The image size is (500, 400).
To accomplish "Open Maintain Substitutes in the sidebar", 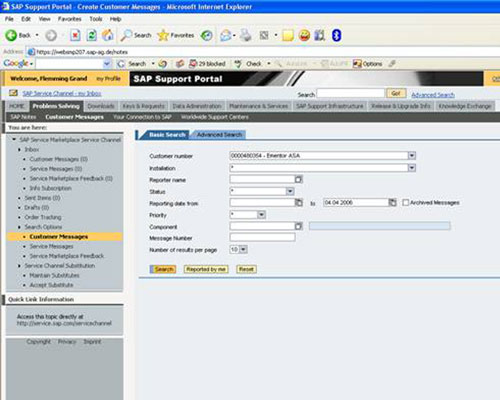I will point(54,275).
